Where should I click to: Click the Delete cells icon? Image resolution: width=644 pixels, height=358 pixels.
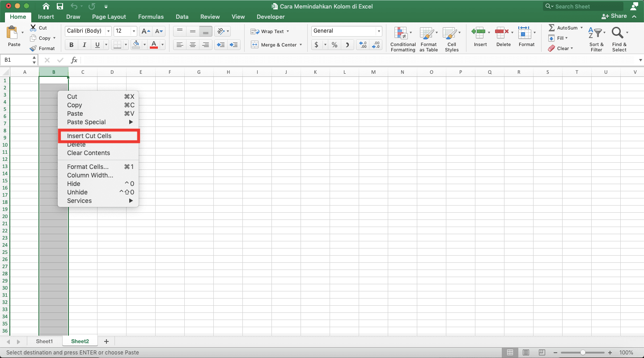coord(502,32)
